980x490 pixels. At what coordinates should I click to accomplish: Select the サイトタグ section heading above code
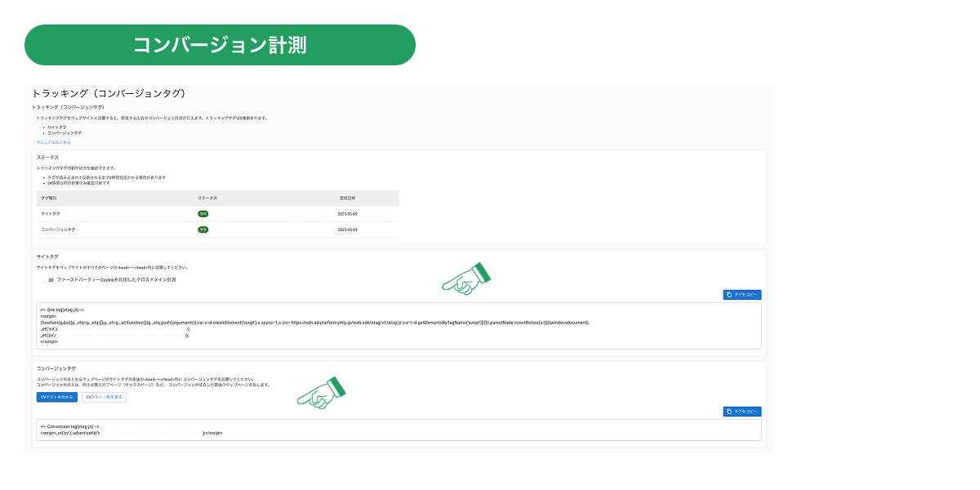point(47,256)
